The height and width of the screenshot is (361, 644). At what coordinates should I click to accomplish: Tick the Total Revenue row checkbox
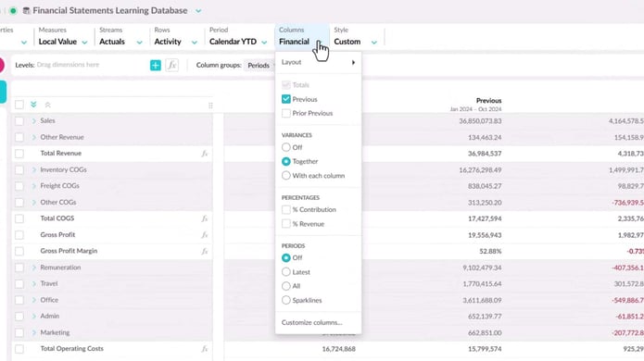point(19,154)
